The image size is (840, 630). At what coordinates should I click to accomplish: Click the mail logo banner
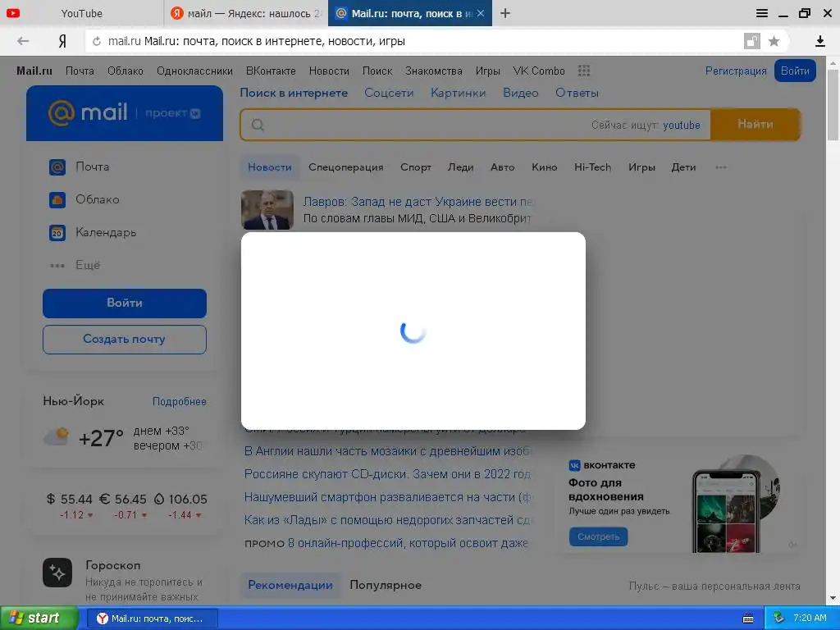(x=125, y=113)
